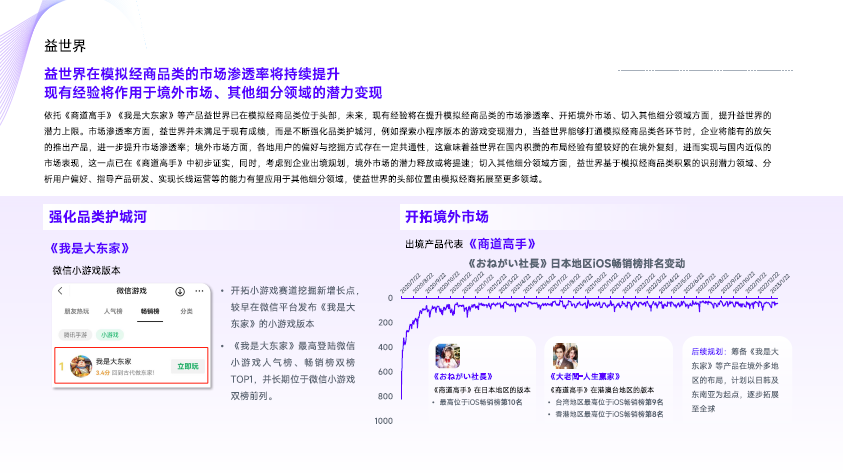Select the 腾讯手游 filter chip

coord(75,335)
